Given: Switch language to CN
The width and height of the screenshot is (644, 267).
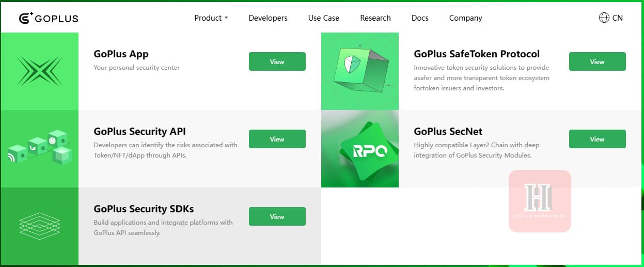Looking at the screenshot, I should 617,18.
